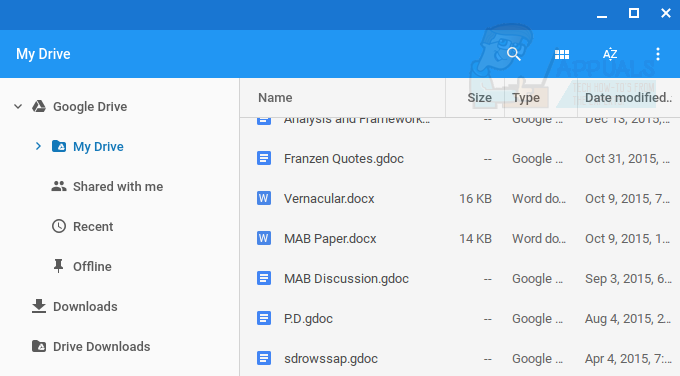Image resolution: width=680 pixels, height=376 pixels.
Task: Select MAB Discussion.gdoc file name
Action: [x=346, y=278]
